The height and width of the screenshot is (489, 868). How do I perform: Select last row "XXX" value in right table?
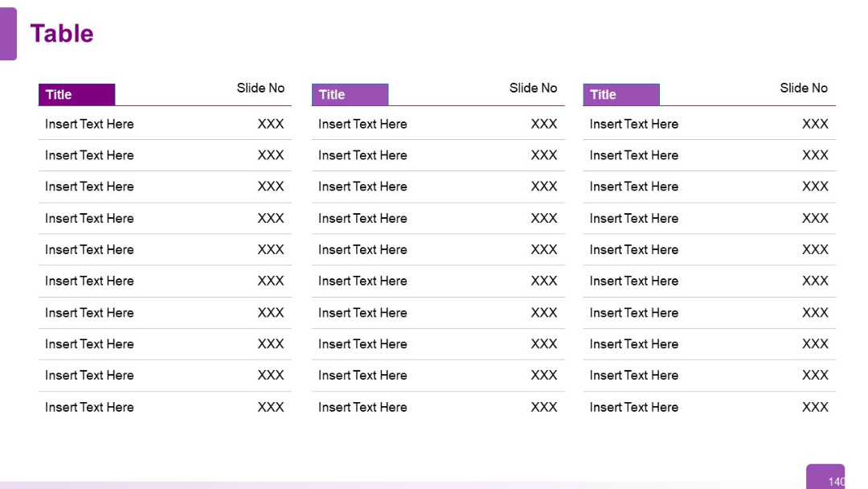click(x=816, y=407)
